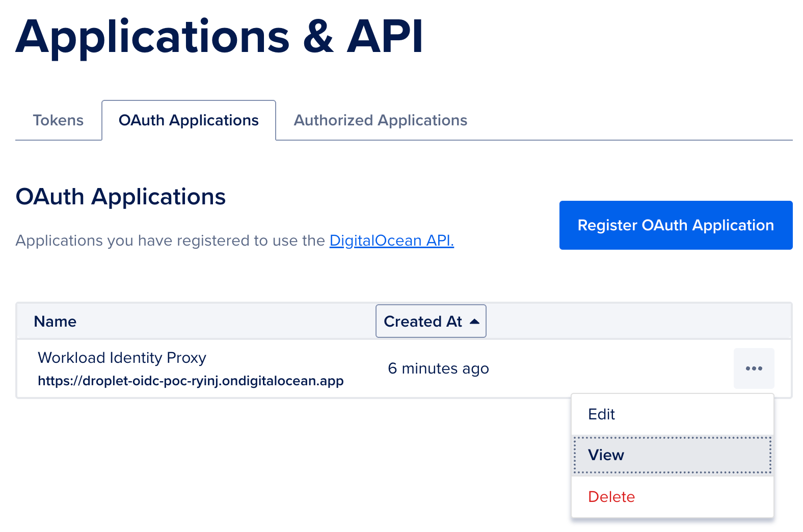Click the "Applications you have registered" description

(x=170, y=241)
